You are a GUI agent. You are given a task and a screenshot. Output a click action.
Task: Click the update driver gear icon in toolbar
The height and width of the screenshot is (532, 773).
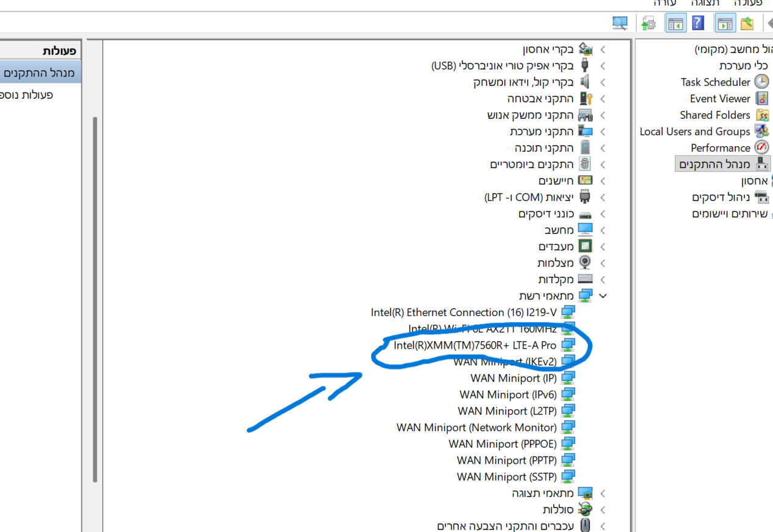(x=649, y=23)
